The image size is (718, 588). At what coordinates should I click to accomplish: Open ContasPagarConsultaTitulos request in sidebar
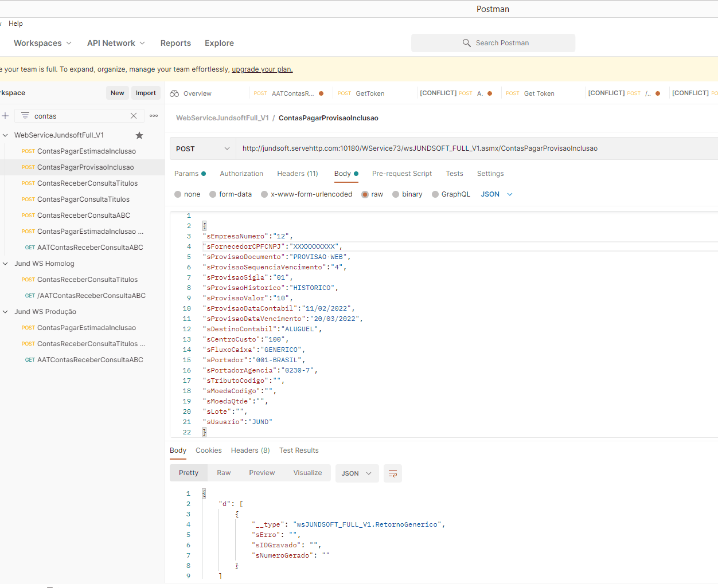click(83, 199)
